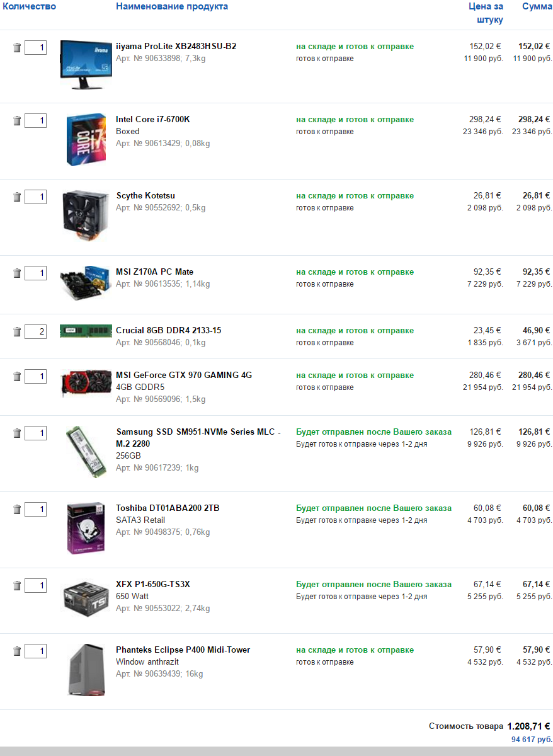553x756 pixels.
Task: Focus quantity box for iiyama ProLite
Action: tap(35, 47)
